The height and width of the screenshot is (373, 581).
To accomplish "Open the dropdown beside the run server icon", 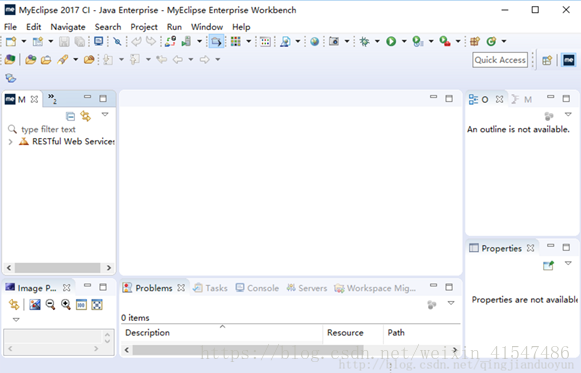I will (199, 41).
